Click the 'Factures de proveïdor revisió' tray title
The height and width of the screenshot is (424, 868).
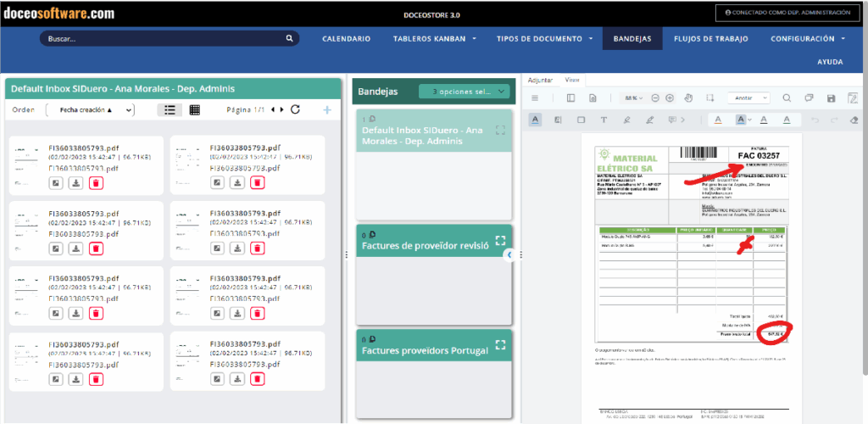click(x=426, y=246)
